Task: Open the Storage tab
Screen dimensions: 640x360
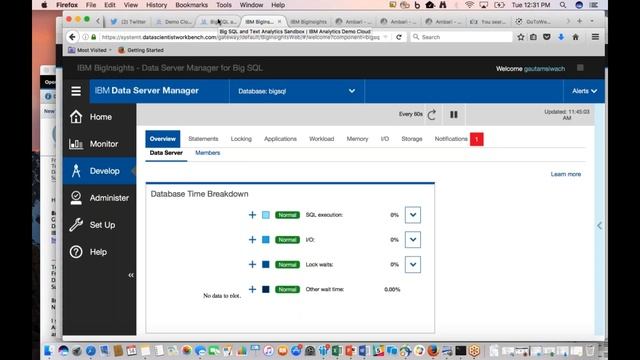Action: click(412, 139)
